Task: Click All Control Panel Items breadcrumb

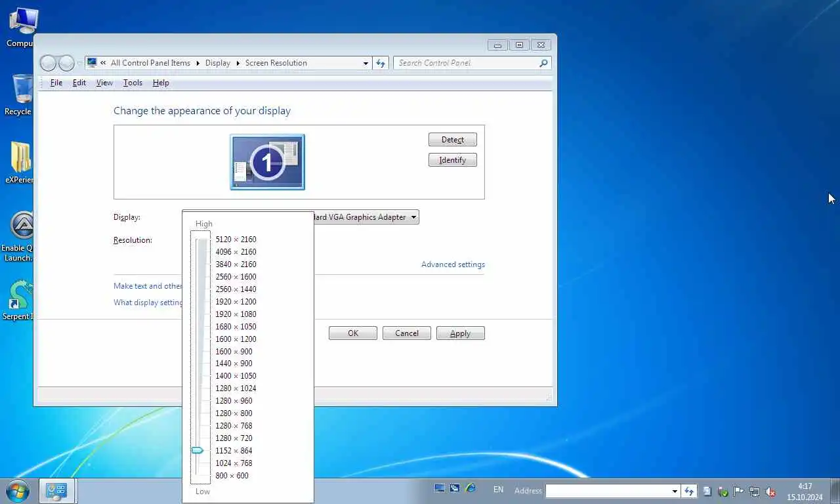Action: (x=150, y=63)
